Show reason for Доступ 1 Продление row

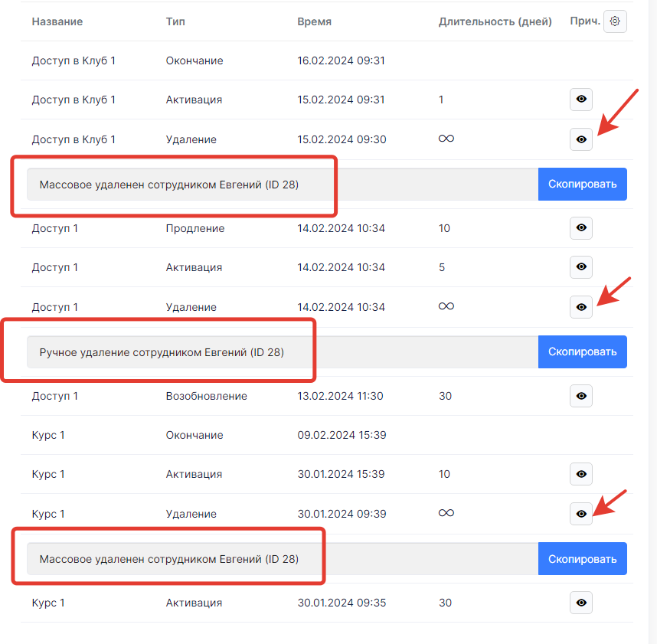pyautogui.click(x=581, y=228)
